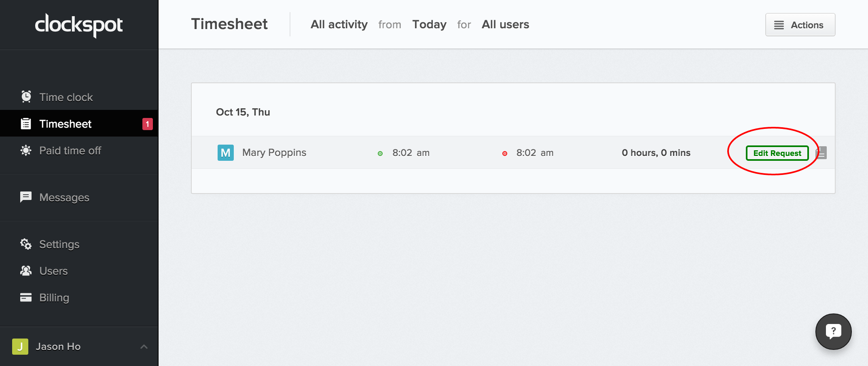Click the green Edit Request button
Screen dimensions: 868x366
777,153
